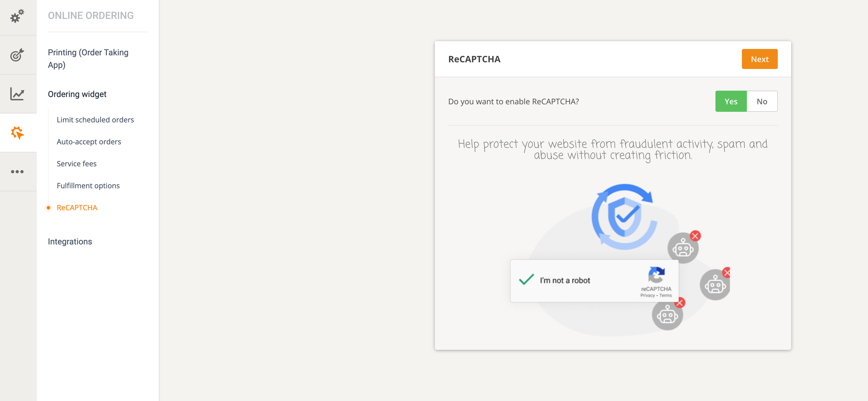The image size is (868, 401).
Task: Click the orange dot beside ReCAPTCHA
Action: click(x=48, y=208)
